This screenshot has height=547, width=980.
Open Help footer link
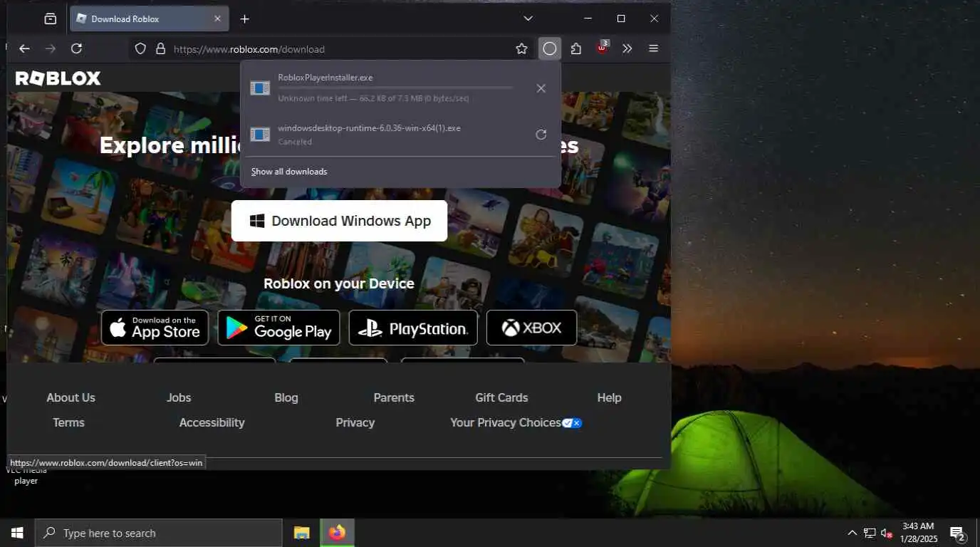pos(609,397)
